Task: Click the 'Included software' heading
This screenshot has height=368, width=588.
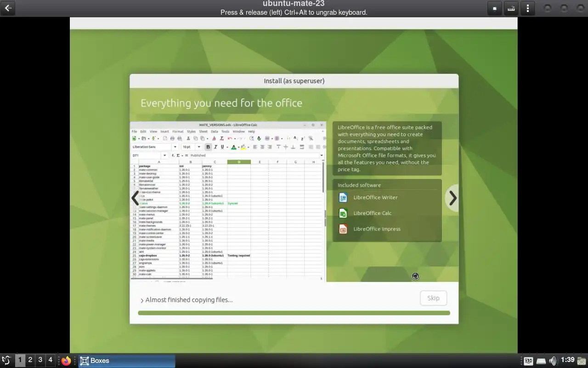Action: tap(359, 185)
